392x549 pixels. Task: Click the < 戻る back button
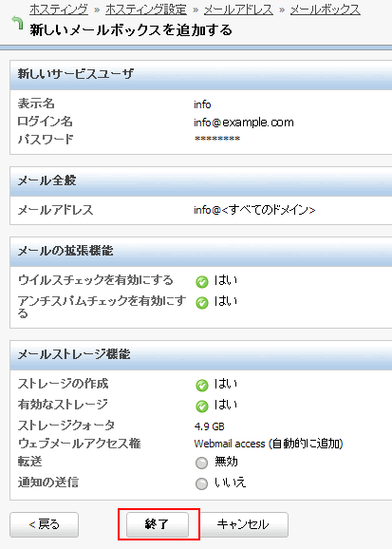(44, 524)
